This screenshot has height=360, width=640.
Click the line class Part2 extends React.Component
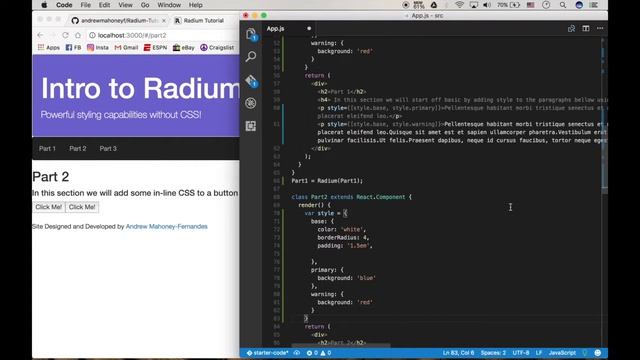click(x=351, y=197)
